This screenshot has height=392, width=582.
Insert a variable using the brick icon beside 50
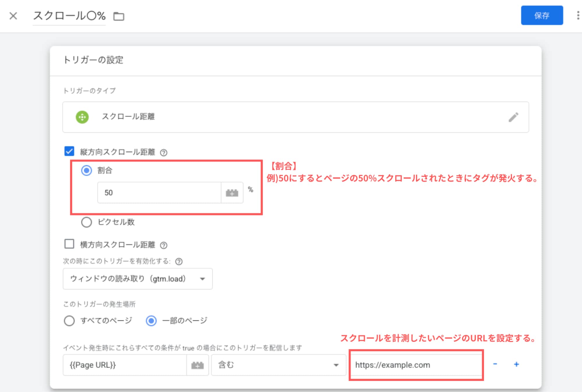231,192
